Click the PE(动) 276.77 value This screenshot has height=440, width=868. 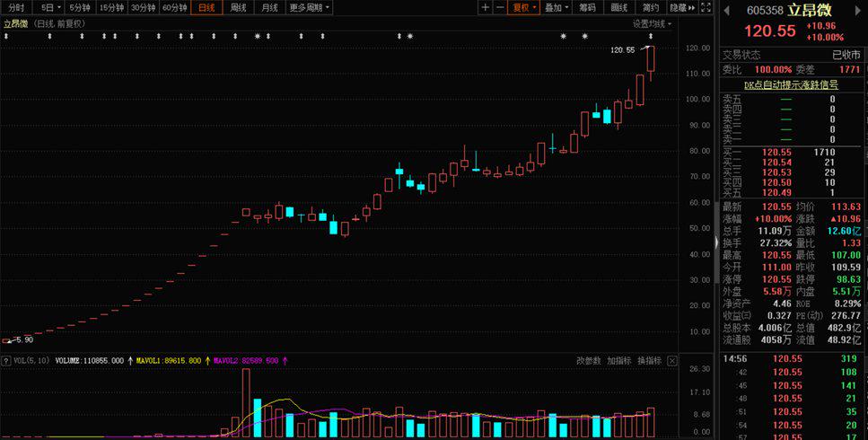point(846,316)
